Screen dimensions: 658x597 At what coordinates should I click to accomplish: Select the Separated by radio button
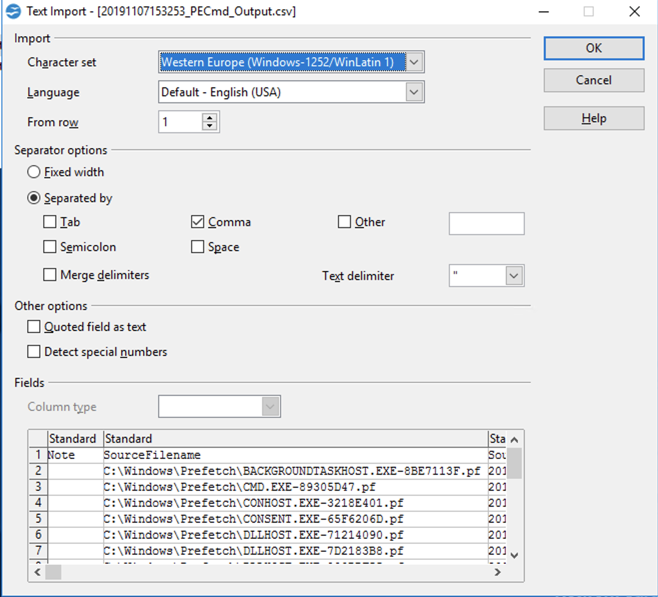coord(34,198)
